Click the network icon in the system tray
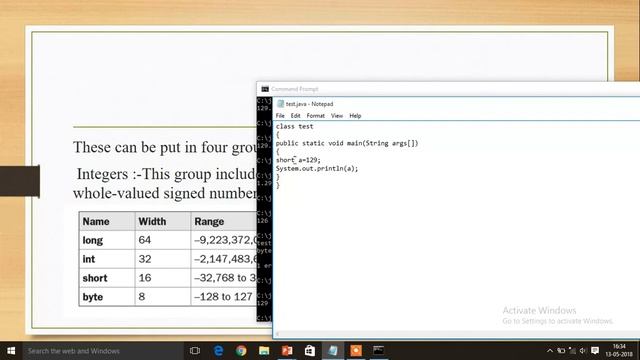 coord(572,351)
